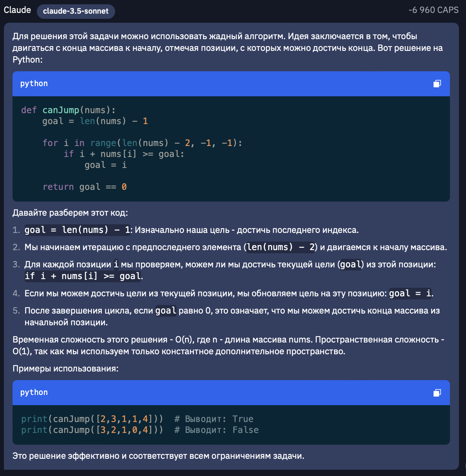The height and width of the screenshot is (476, 466).
Task: Click 'goal = i' line in code block
Action: tap(106, 165)
